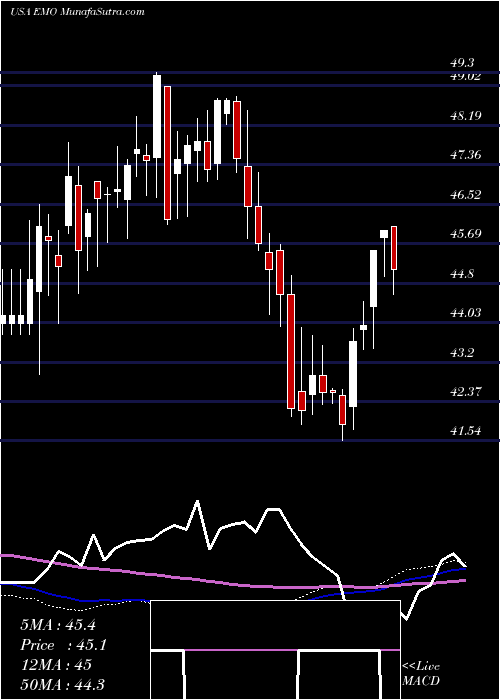Click the 42.37 price axis label
Image resolution: width=500 pixels, height=700 pixels.
click(466, 392)
